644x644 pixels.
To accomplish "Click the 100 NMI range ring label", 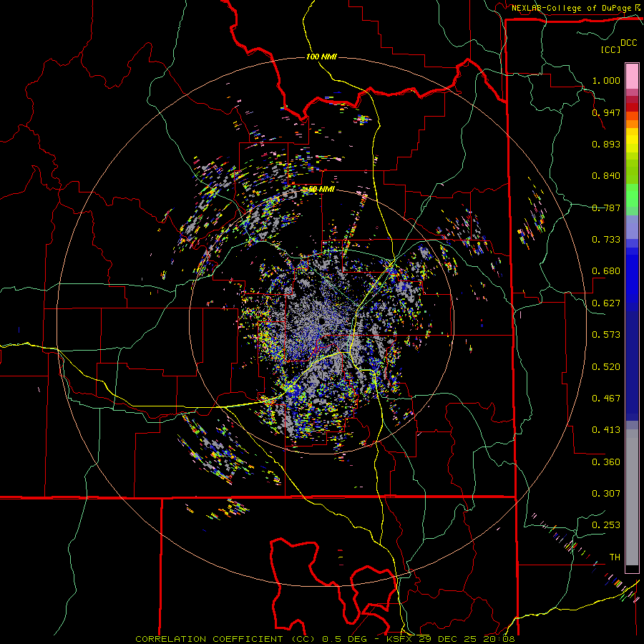I will click(321, 57).
